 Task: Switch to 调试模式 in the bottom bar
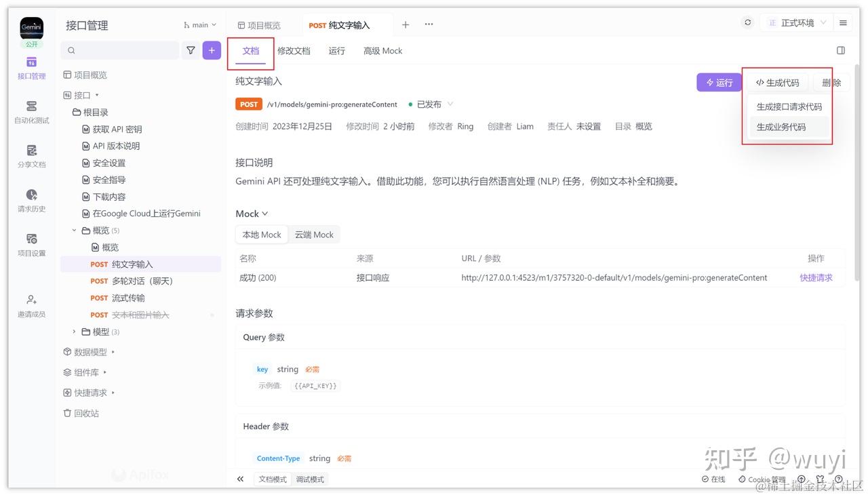(x=310, y=479)
